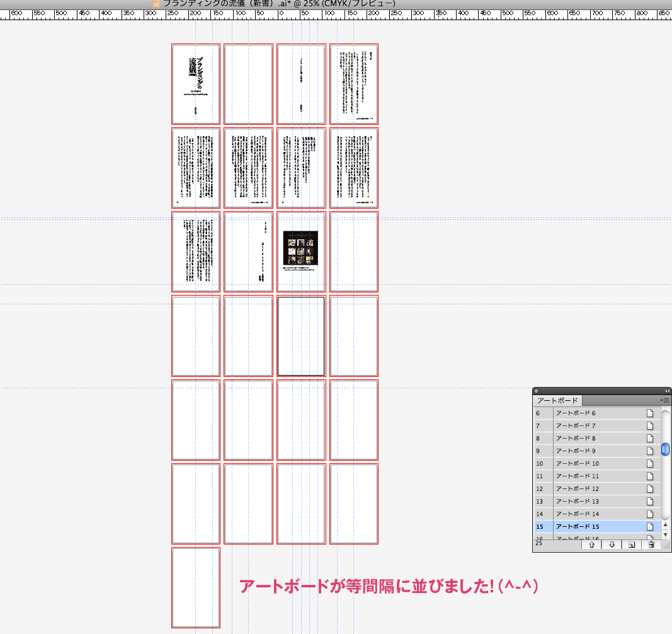Click the artboard count 25 in panel footer
Image resolution: width=672 pixels, height=634 pixels.
tap(538, 543)
